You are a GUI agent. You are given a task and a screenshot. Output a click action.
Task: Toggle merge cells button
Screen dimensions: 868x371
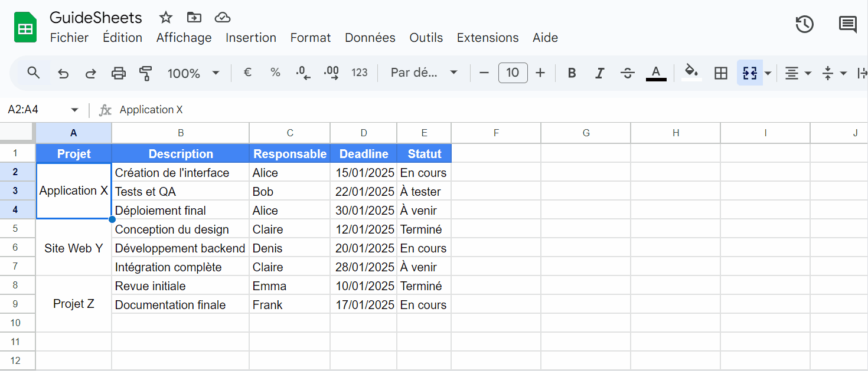(750, 73)
